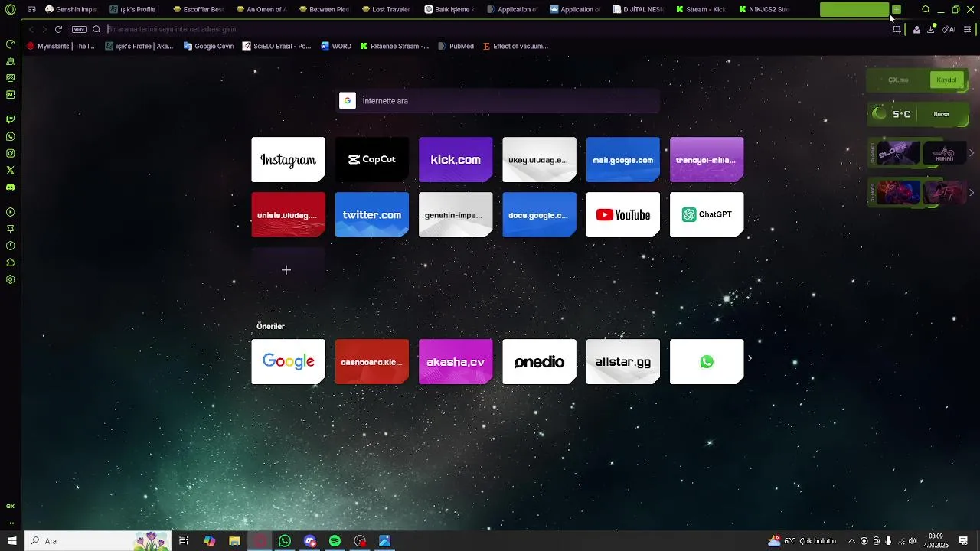Open the downloads icon
Viewport: 980px width, 551px height.
click(x=931, y=29)
